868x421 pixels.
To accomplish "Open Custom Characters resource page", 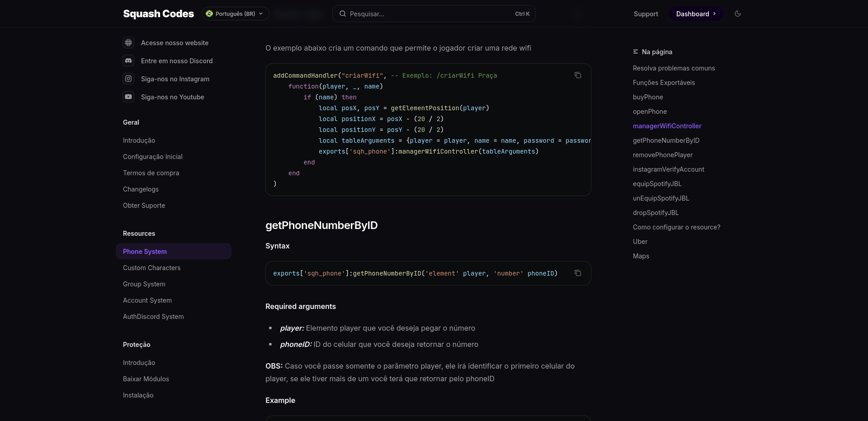I will tap(151, 268).
